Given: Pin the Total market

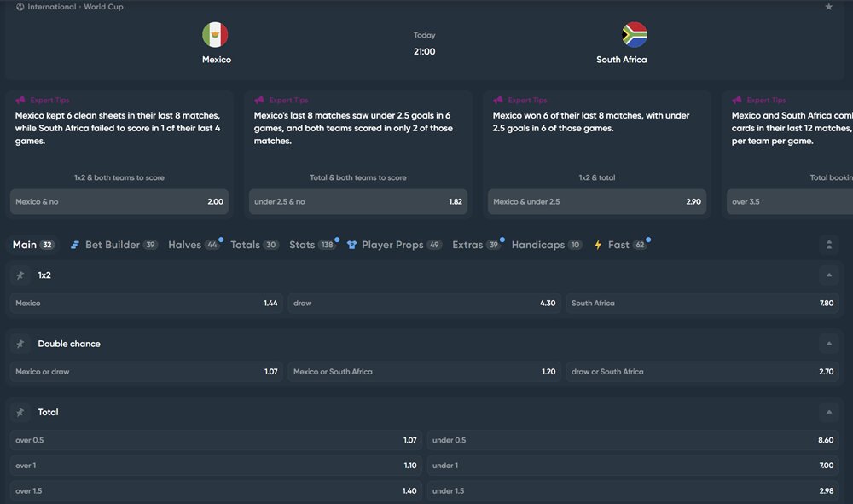Looking at the screenshot, I should pyautogui.click(x=20, y=412).
